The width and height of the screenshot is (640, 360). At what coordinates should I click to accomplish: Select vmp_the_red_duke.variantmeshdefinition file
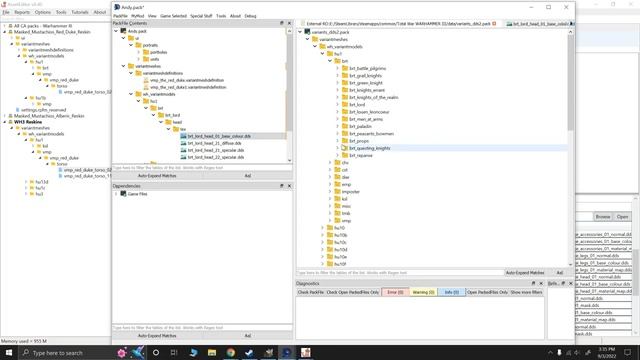(187, 80)
